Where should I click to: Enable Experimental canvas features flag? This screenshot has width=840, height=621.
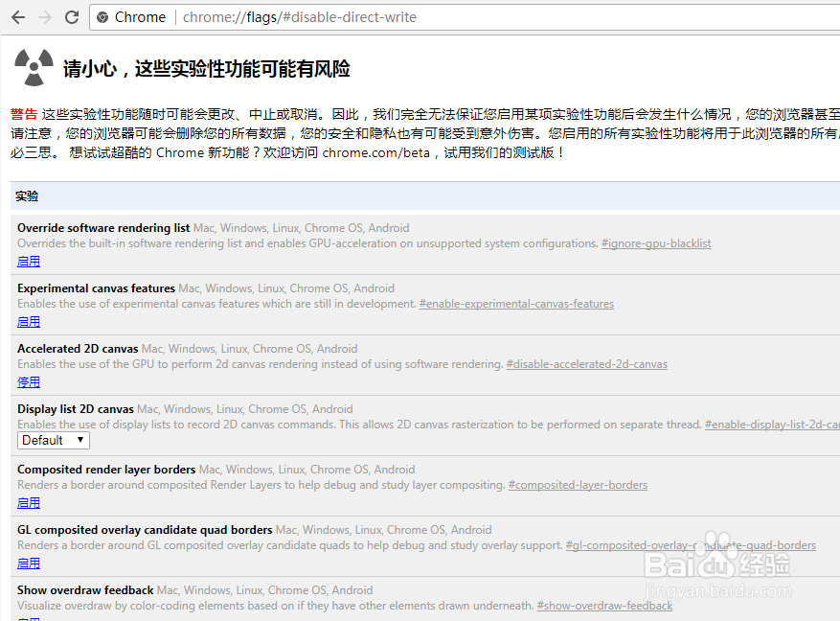[x=29, y=321]
